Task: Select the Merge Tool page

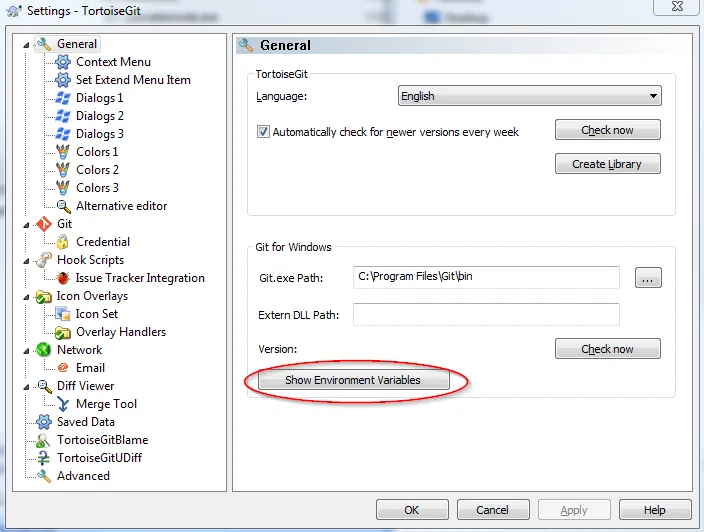Action: click(106, 404)
